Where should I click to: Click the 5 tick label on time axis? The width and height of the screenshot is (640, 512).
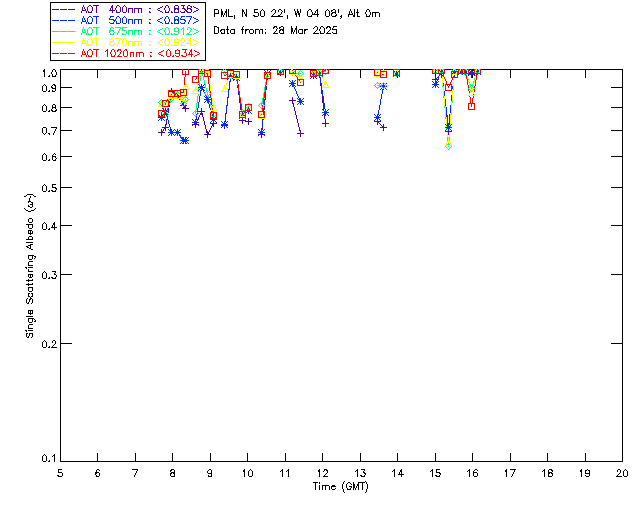[60, 472]
